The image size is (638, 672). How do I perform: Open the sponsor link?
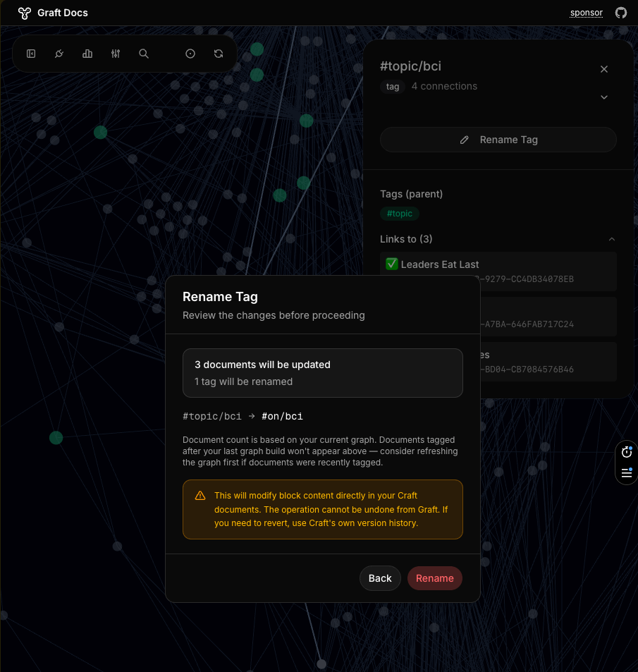tap(587, 13)
